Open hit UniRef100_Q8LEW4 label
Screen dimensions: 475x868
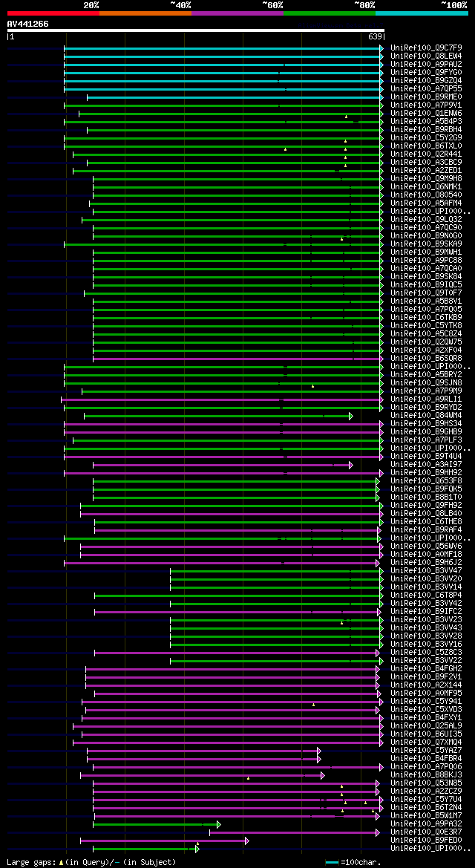click(x=426, y=56)
